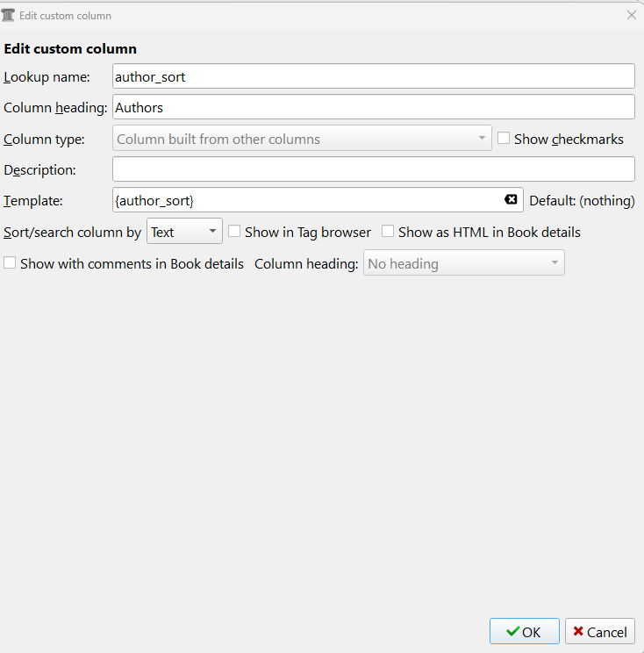Click the Template label
644x653 pixels.
pos(33,201)
